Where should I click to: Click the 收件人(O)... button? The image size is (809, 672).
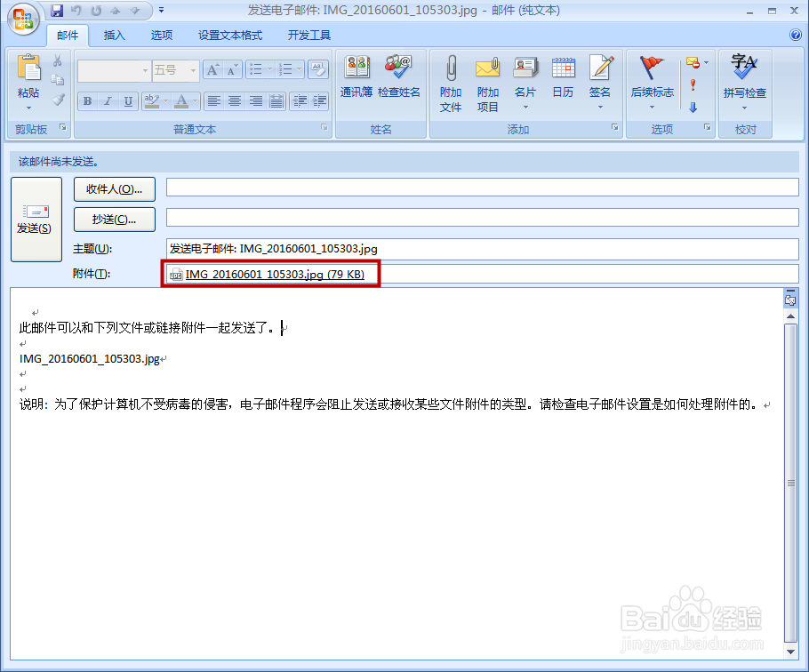point(115,189)
